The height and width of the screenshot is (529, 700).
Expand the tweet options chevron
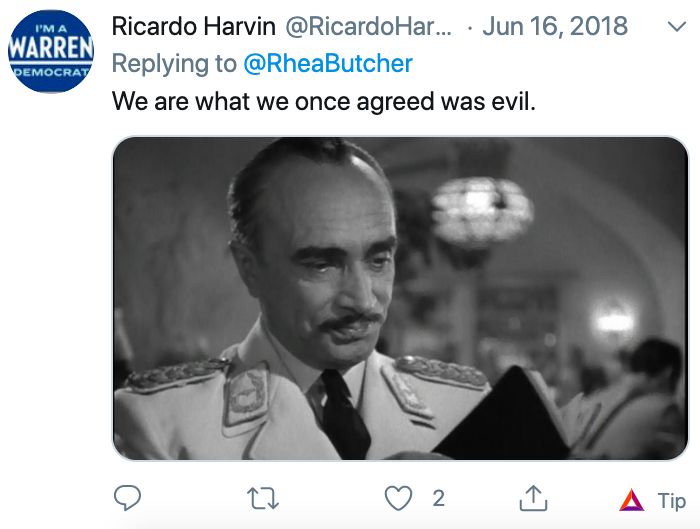[677, 26]
